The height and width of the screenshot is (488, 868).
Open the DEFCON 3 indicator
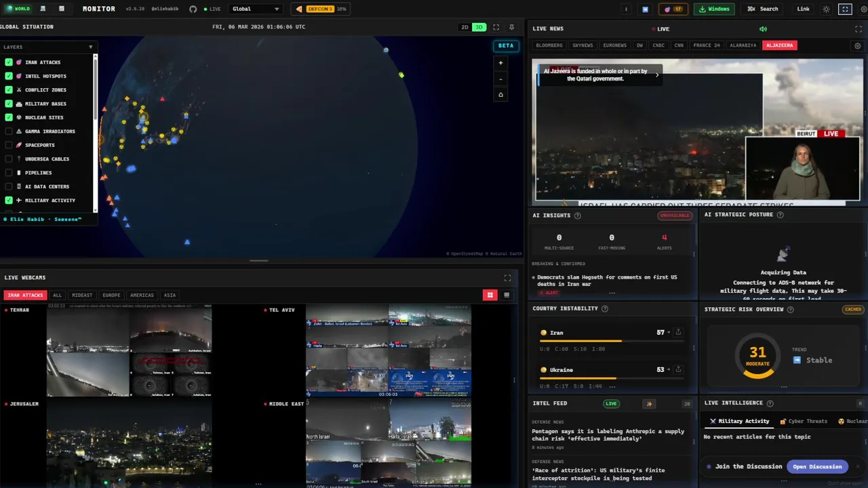coord(321,9)
